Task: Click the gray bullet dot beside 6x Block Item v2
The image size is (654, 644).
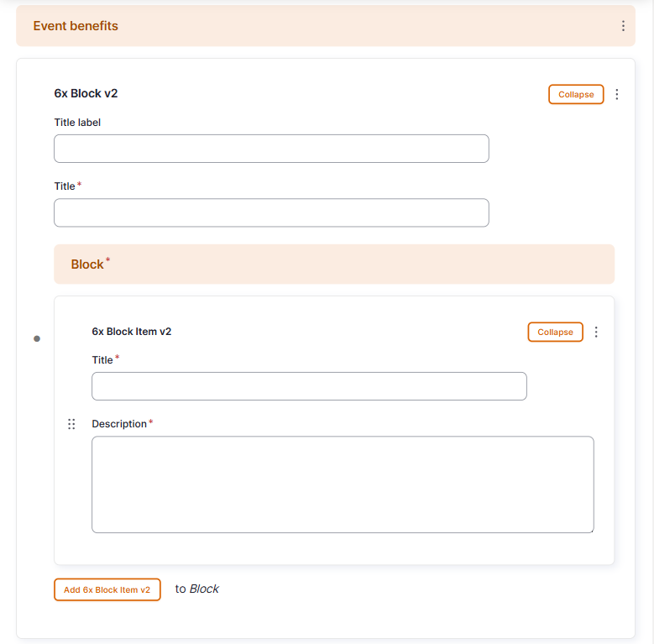Action: pos(37,338)
